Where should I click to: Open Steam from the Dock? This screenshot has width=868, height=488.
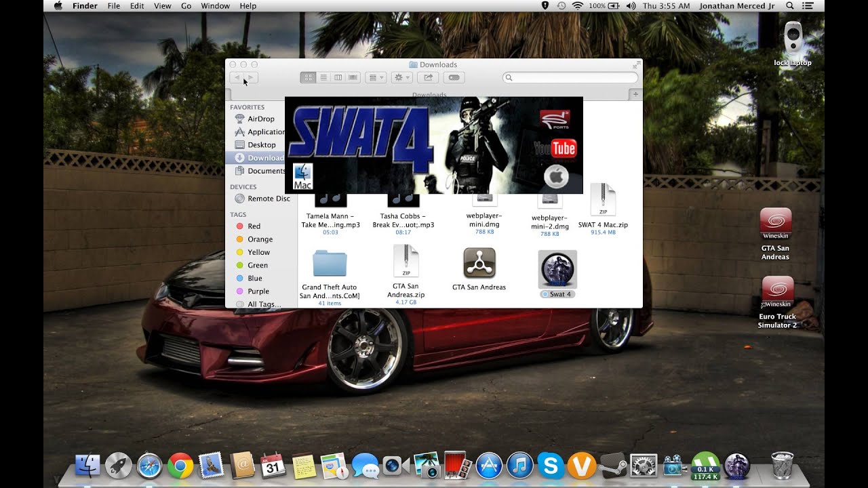pyautogui.click(x=612, y=466)
